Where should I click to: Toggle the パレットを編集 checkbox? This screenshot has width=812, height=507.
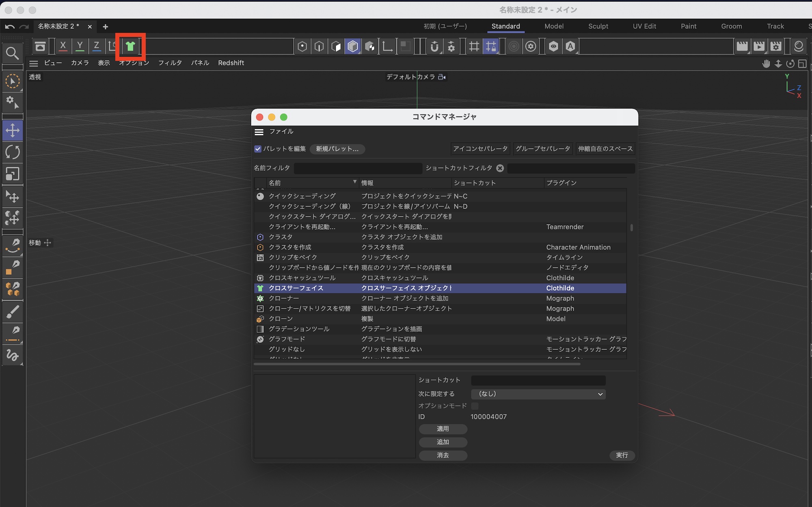tap(258, 149)
